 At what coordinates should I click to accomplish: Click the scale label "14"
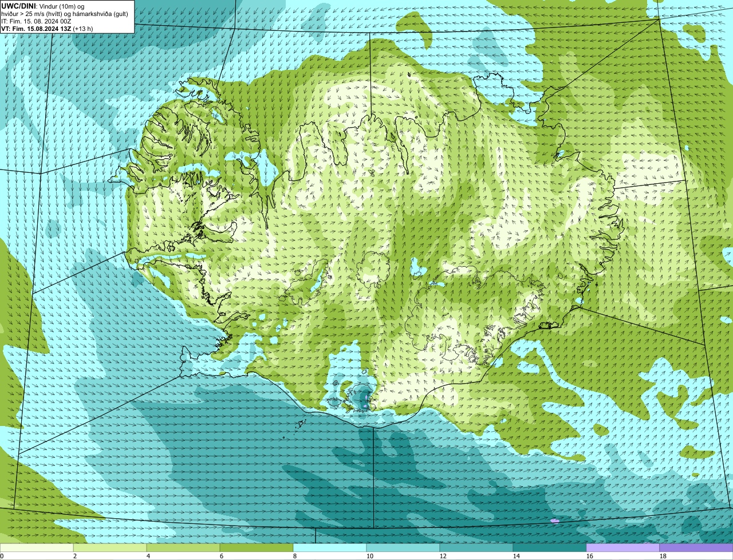pos(517,556)
